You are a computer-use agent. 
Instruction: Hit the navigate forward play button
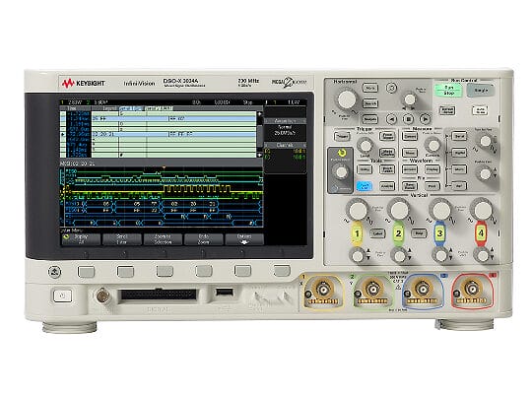coord(425,119)
